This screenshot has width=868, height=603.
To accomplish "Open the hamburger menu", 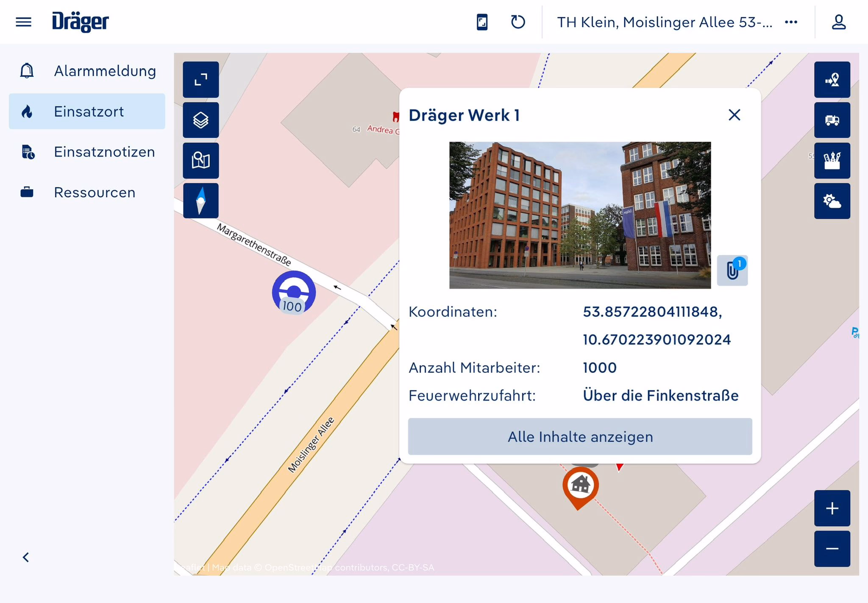I will click(x=23, y=22).
